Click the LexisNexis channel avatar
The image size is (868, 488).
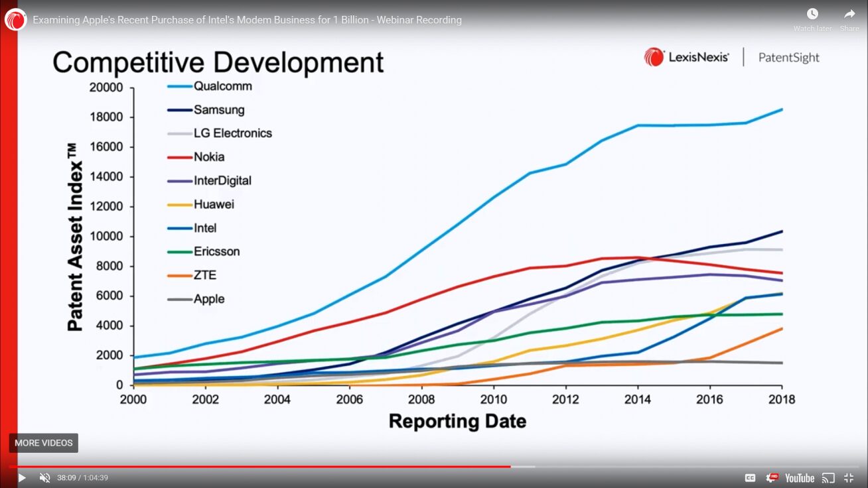[15, 20]
